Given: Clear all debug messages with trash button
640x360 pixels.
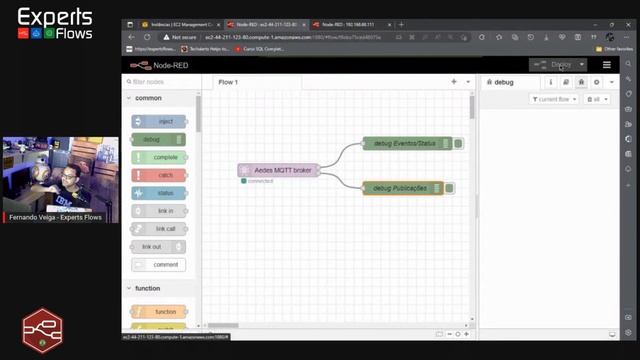Looking at the screenshot, I should coord(593,99).
